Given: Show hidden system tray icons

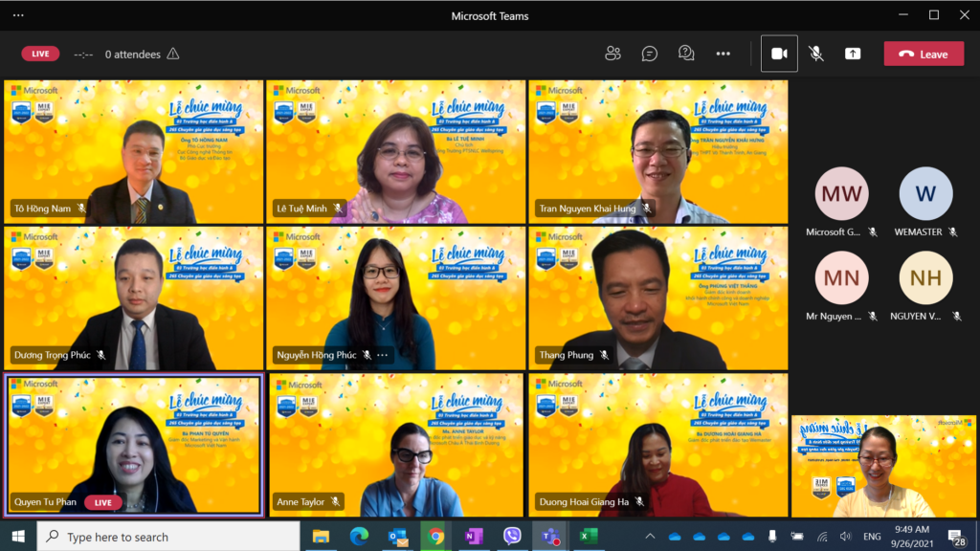Looking at the screenshot, I should (651, 537).
